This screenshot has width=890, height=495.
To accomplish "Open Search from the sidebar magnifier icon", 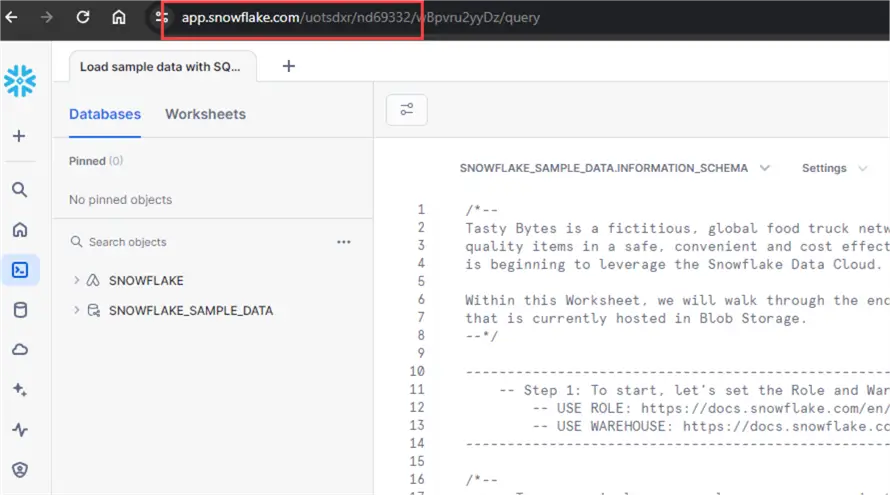I will coord(20,190).
